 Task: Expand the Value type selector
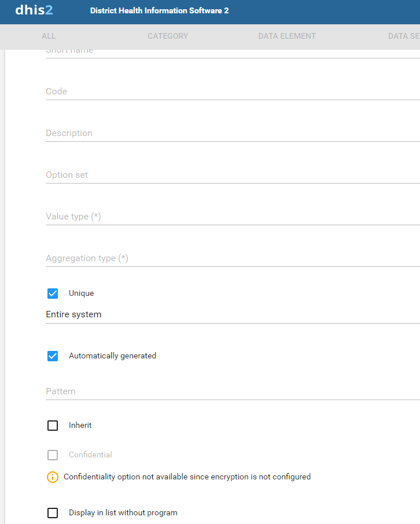click(231, 217)
